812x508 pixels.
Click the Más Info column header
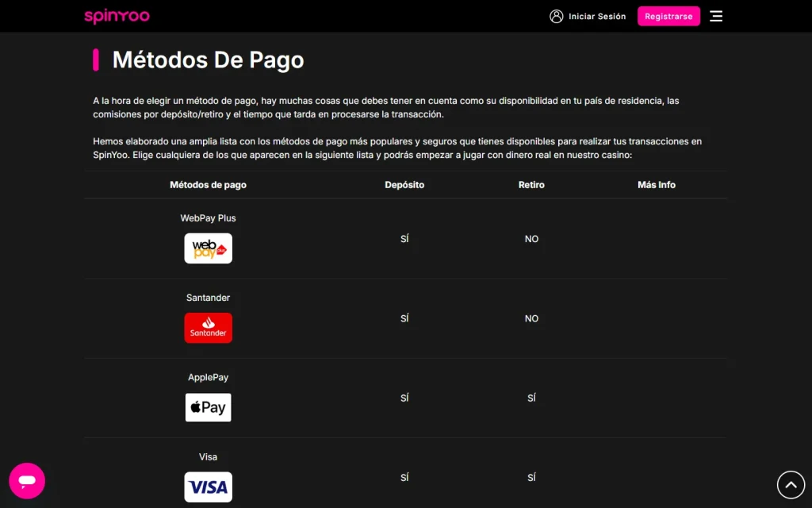tap(657, 184)
